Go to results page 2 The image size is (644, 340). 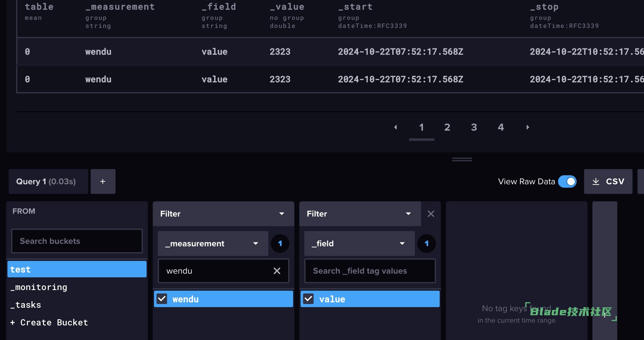(447, 127)
